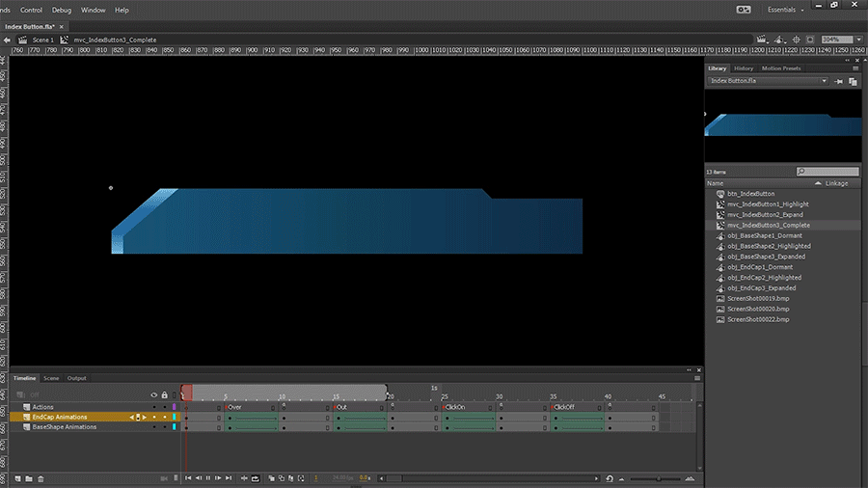Click the library search field

coord(827,172)
